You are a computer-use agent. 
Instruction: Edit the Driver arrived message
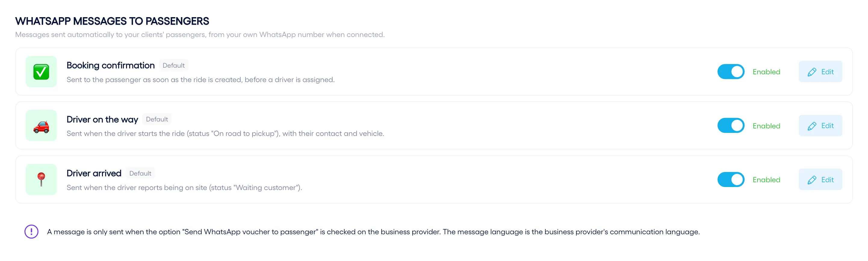820,180
